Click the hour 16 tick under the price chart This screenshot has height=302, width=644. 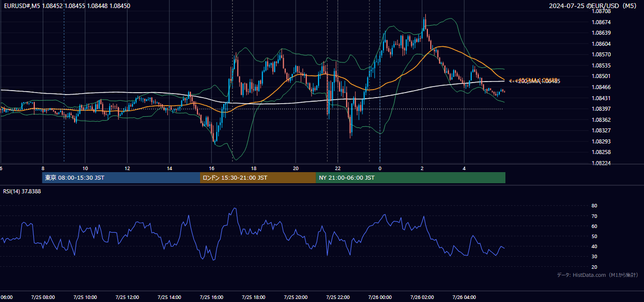(212, 168)
